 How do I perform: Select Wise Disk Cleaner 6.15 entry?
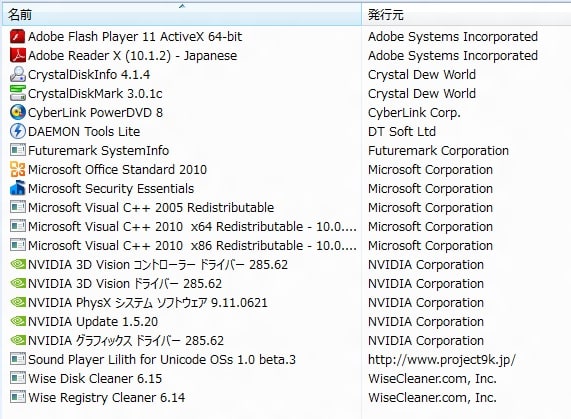[95, 378]
